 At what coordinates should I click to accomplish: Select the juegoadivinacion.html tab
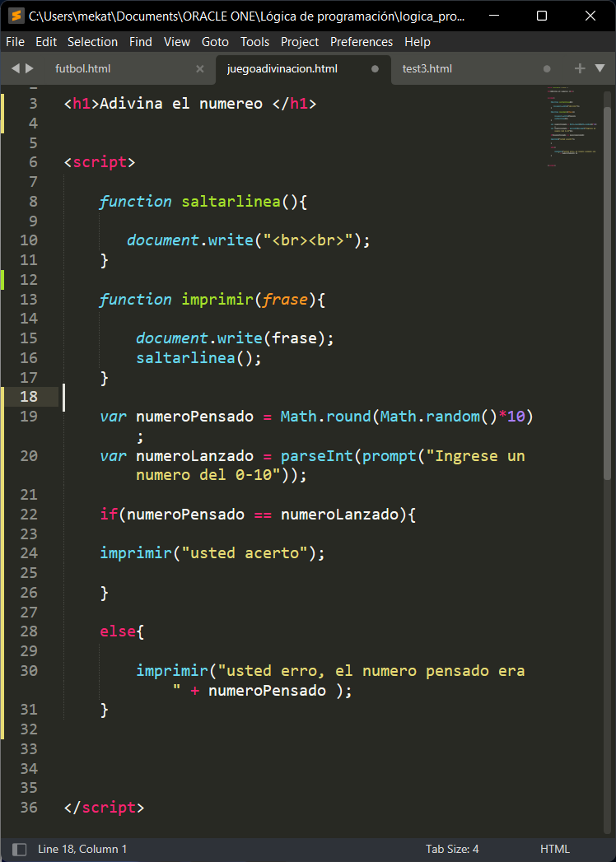282,68
